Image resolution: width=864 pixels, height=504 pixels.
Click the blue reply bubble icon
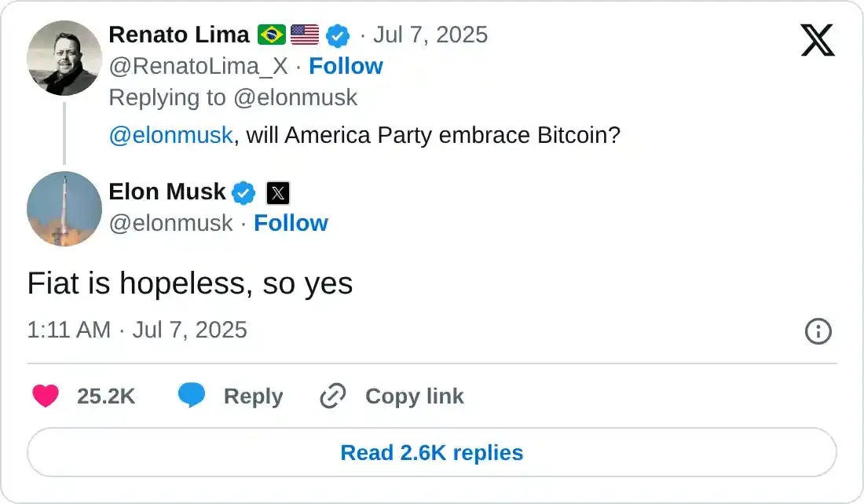pyautogui.click(x=191, y=396)
